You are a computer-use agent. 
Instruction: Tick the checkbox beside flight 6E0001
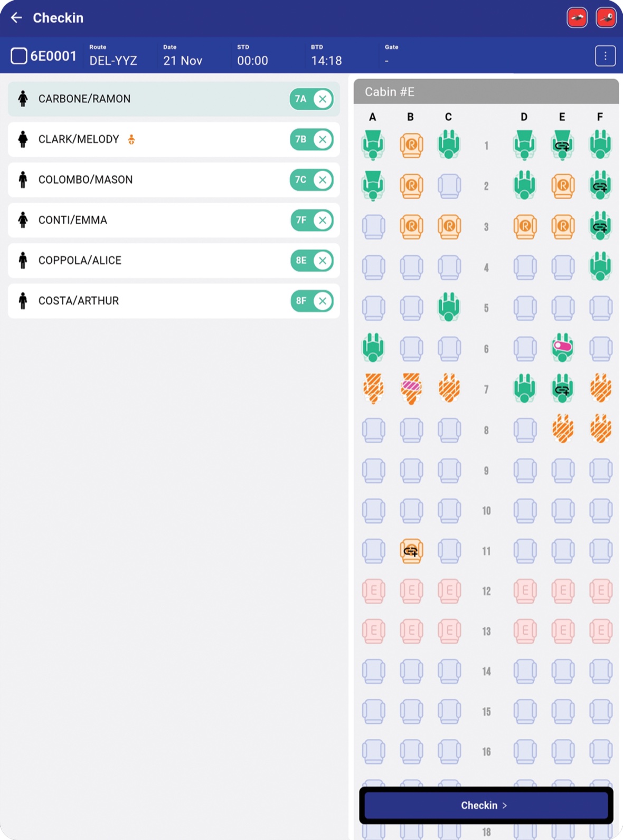(x=19, y=55)
